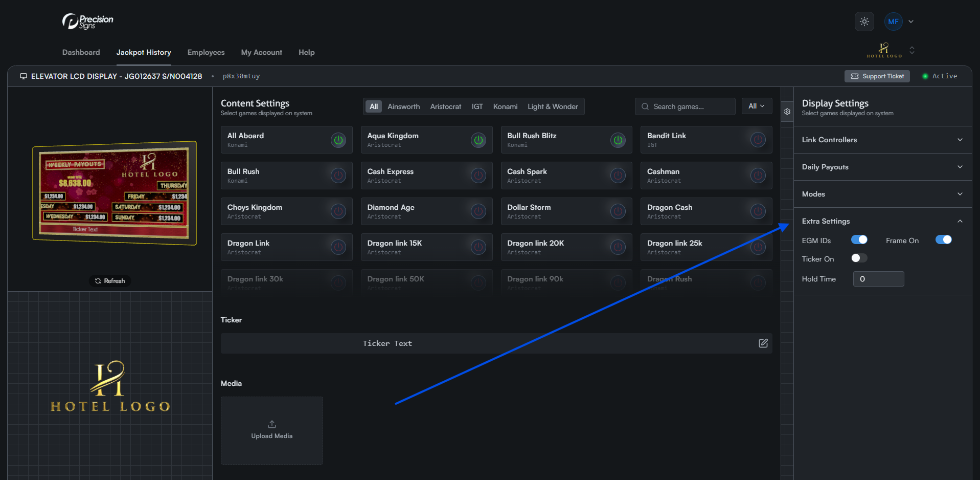The height and width of the screenshot is (480, 980).
Task: Enable the Ticker On toggle
Action: [x=859, y=258]
